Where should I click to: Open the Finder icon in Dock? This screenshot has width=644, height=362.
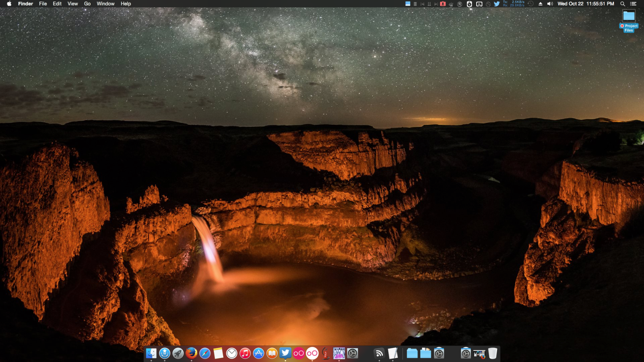151,353
